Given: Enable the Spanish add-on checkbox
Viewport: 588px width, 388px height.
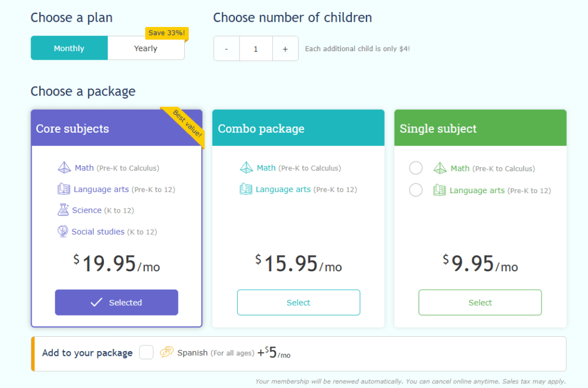Looking at the screenshot, I should pos(146,352).
